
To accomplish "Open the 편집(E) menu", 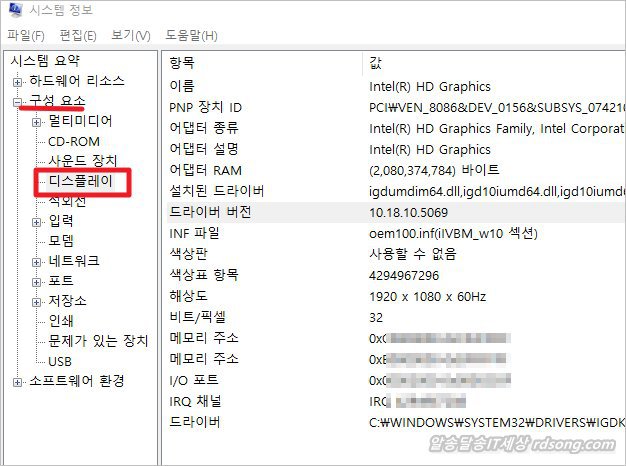I will 77,36.
